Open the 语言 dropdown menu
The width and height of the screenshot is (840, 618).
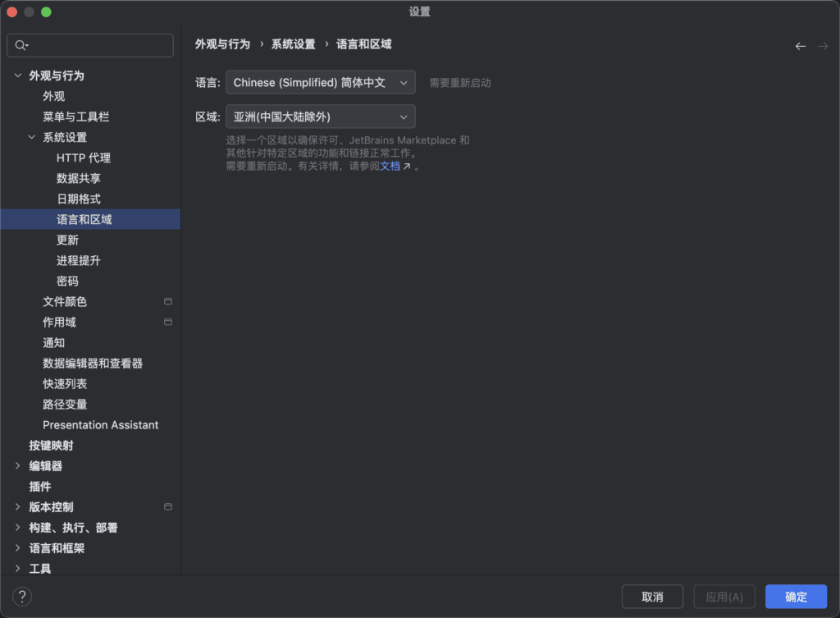(320, 82)
